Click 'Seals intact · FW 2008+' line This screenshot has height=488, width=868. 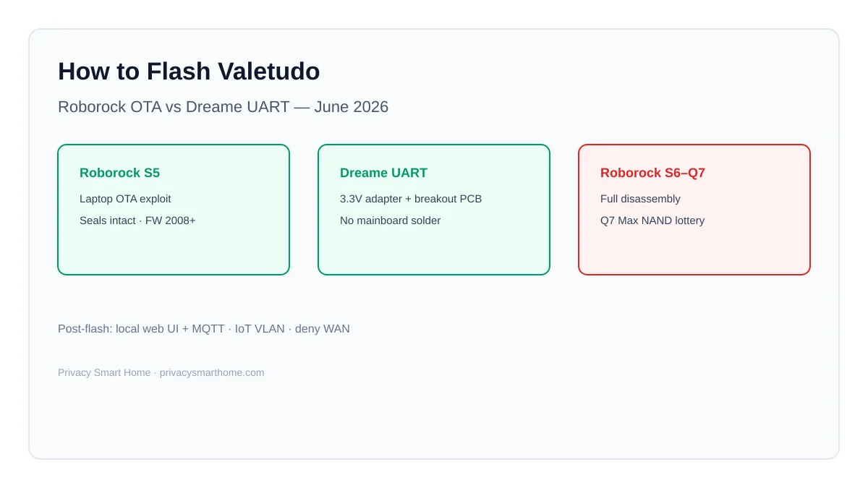click(137, 221)
